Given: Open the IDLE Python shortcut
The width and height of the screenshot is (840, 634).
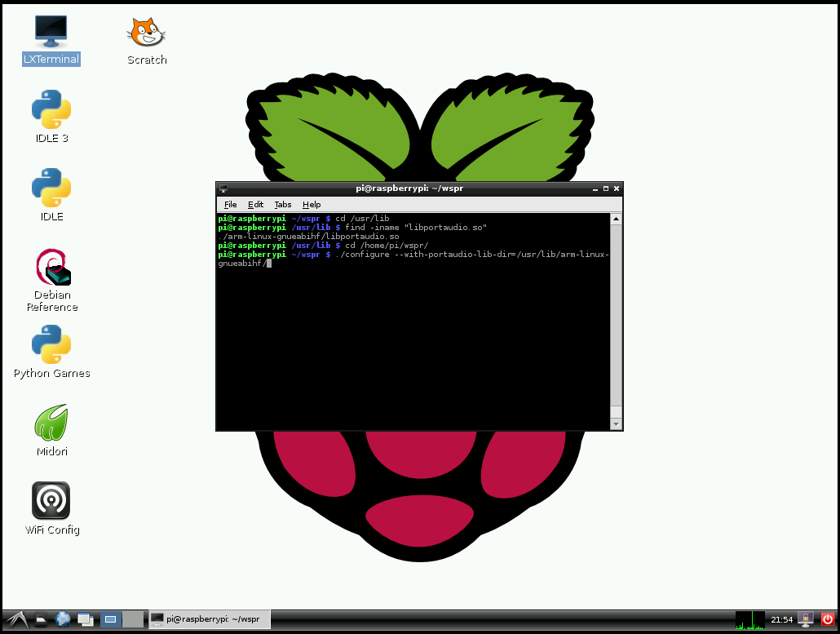Looking at the screenshot, I should pyautogui.click(x=51, y=194).
